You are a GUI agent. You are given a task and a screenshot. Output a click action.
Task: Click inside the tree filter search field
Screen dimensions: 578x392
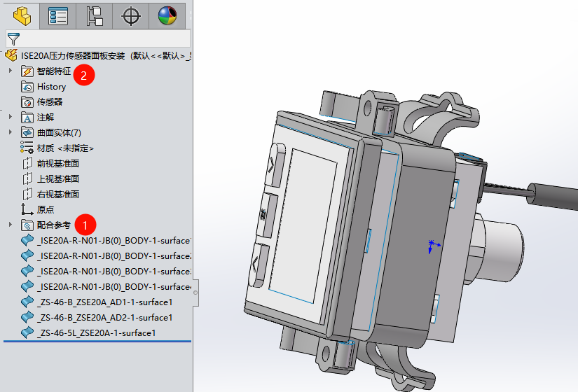[105, 38]
